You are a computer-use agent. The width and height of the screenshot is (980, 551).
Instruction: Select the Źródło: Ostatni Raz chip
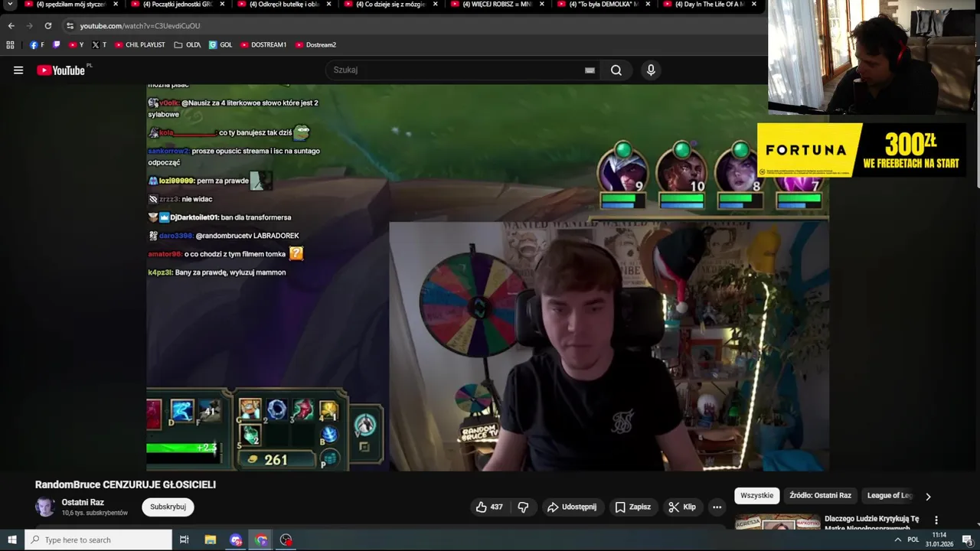click(x=820, y=495)
